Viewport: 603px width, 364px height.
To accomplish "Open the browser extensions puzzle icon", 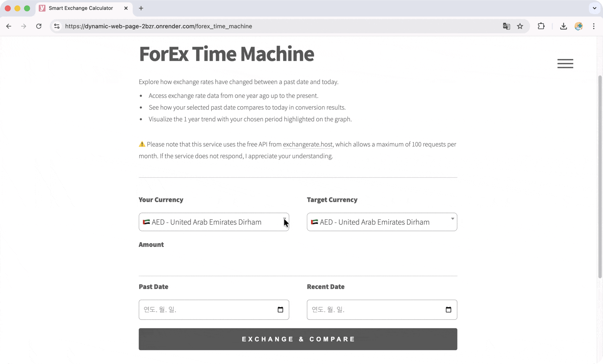I will point(541,26).
